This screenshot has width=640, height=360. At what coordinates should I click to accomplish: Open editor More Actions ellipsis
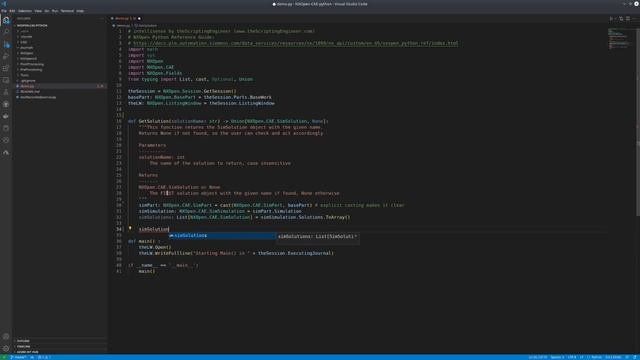[634, 19]
